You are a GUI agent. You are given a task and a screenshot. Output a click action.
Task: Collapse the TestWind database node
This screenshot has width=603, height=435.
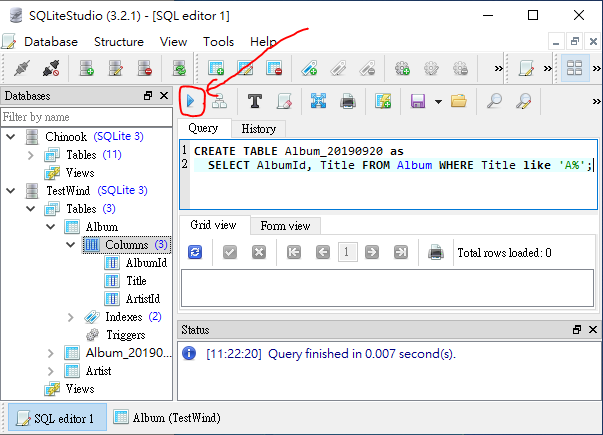11,190
